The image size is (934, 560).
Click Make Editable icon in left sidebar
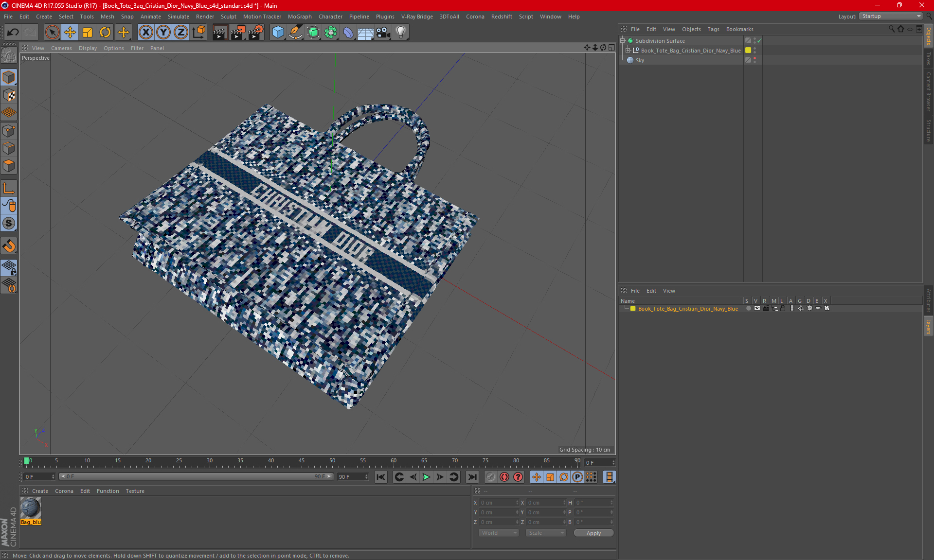(9, 55)
